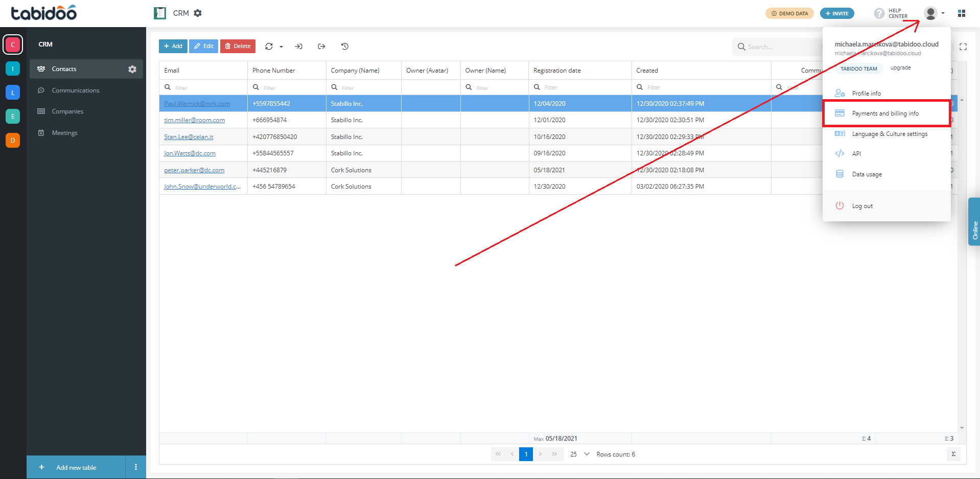980x479 pixels.
Task: Click the Tabidoo logo
Action: point(44,13)
